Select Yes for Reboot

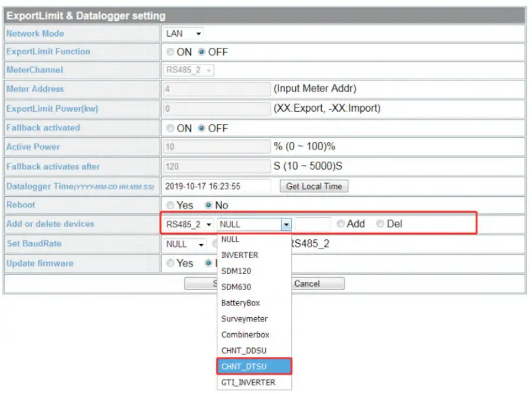tap(171, 205)
